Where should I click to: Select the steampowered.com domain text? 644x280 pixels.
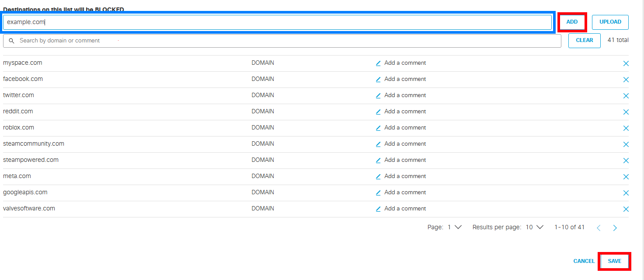click(x=31, y=160)
